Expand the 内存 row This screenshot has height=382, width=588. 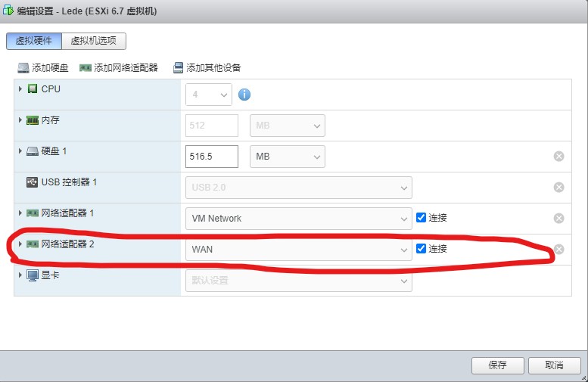coord(20,120)
